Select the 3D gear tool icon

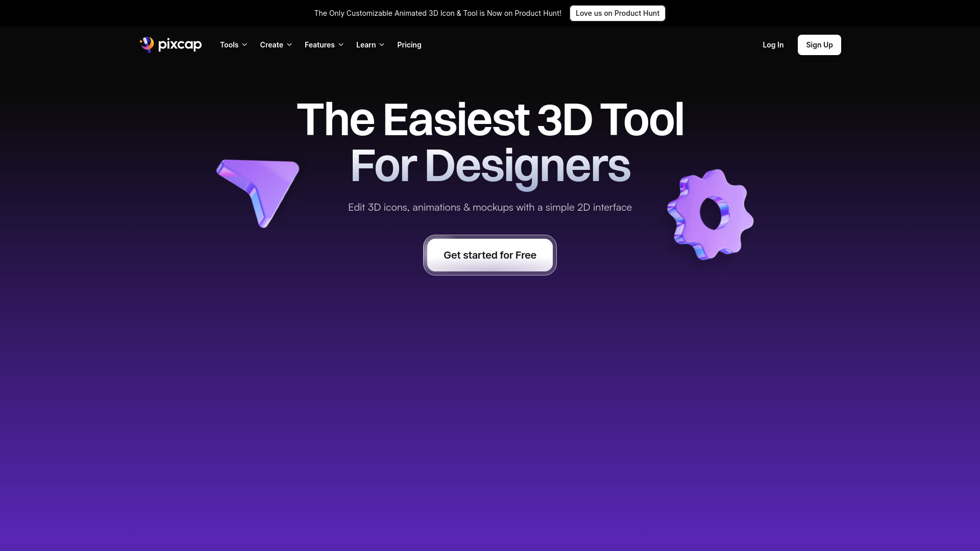pos(709,214)
